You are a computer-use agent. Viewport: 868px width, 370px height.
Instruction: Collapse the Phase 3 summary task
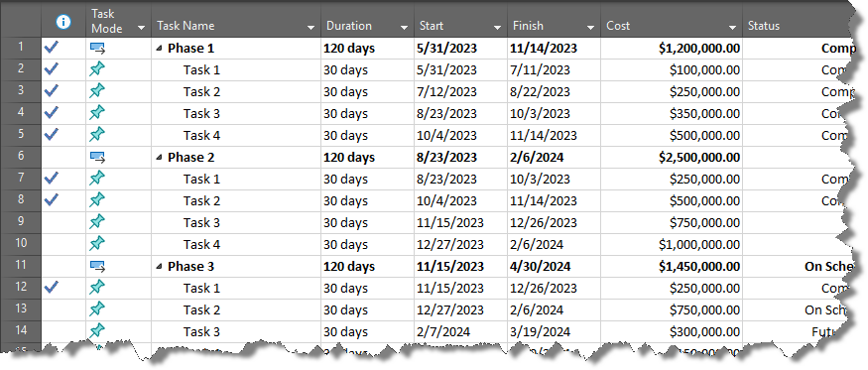pyautogui.click(x=160, y=267)
